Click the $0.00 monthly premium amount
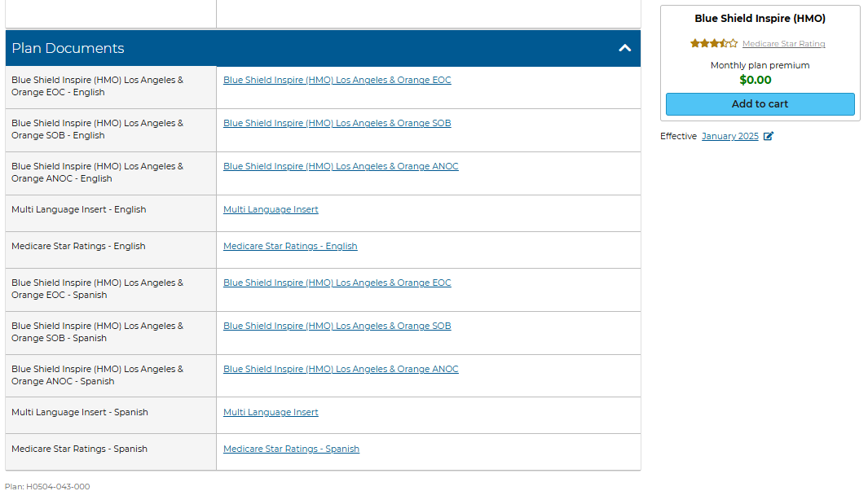Image resolution: width=868 pixels, height=491 pixels. pos(755,80)
